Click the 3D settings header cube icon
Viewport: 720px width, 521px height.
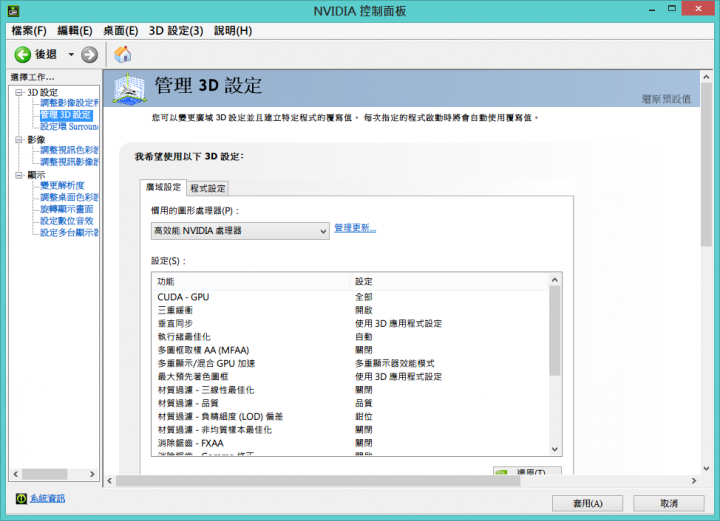[130, 89]
